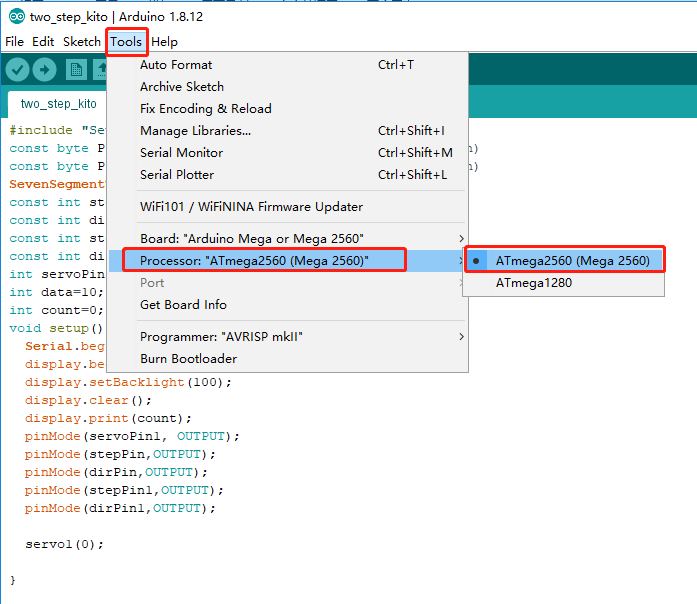Expand the Programmer AVRISP mkII submenu
697x604 pixels.
pyautogui.click(x=288, y=337)
